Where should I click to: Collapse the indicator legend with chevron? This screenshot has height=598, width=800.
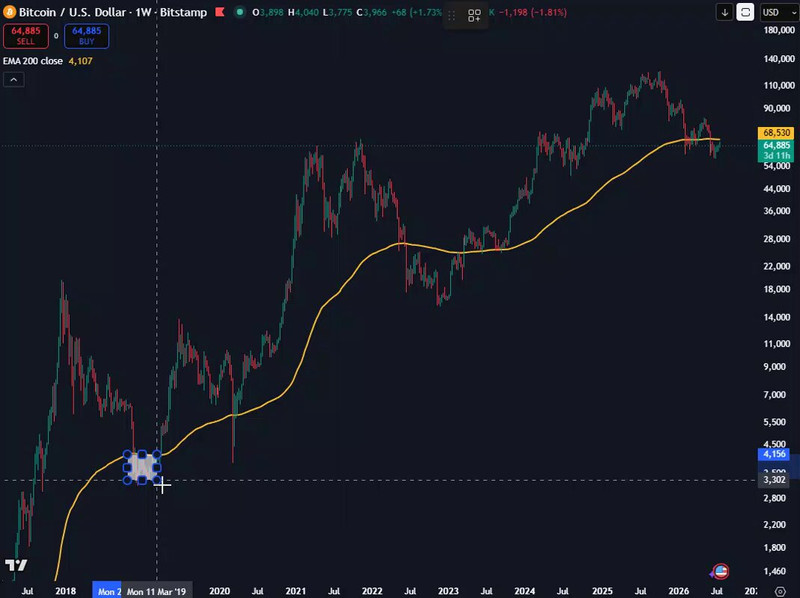click(x=14, y=80)
